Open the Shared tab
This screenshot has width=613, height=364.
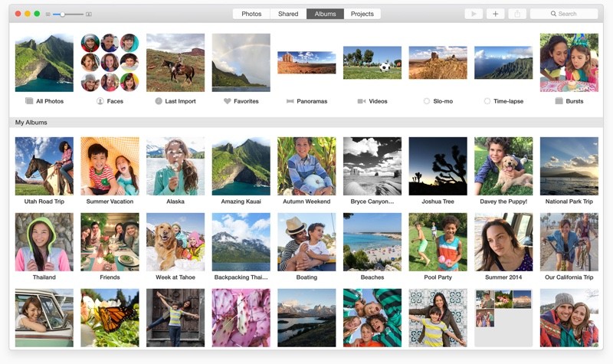tap(288, 14)
